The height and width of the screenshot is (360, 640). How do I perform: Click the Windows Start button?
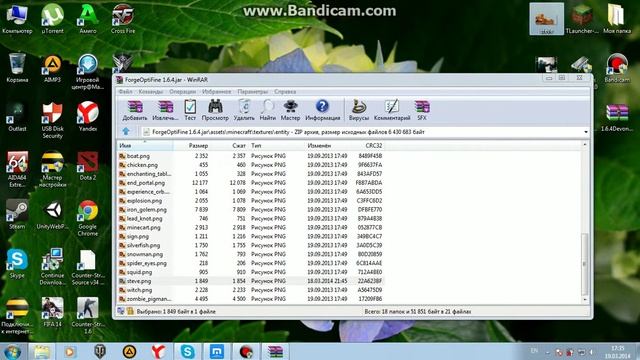click(x=11, y=352)
